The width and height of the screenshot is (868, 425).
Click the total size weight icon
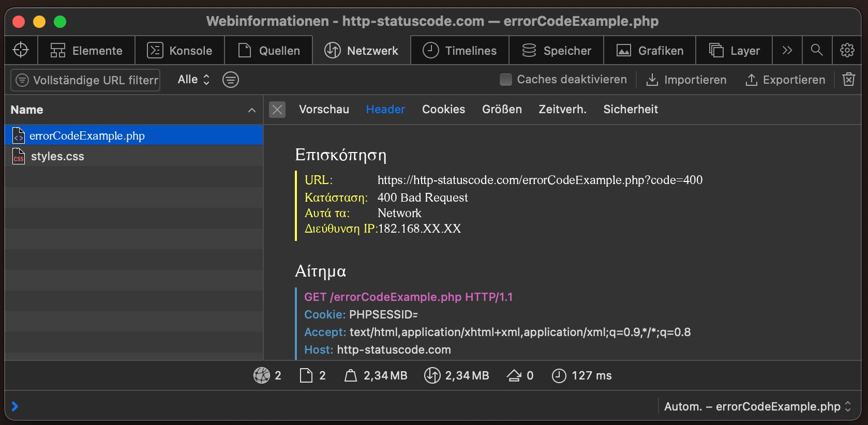351,375
